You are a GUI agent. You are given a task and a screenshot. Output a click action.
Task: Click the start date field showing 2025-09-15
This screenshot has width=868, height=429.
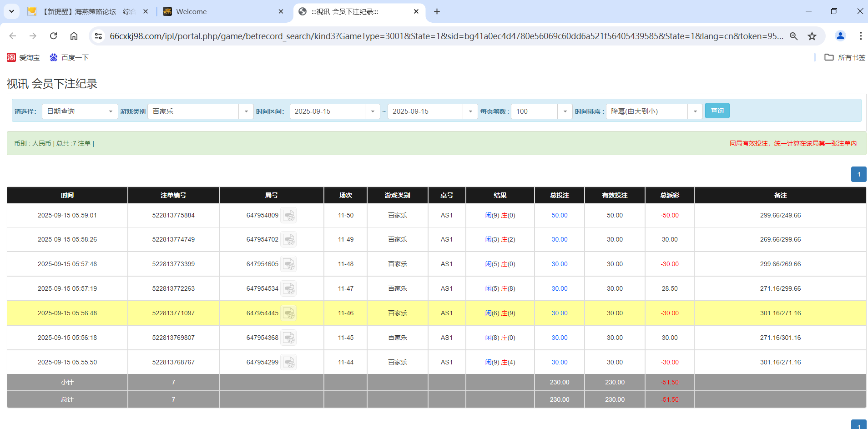(x=328, y=111)
